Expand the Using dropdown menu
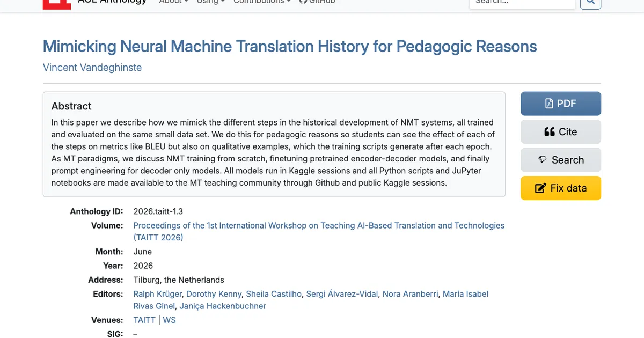The height and width of the screenshot is (338, 644). (x=211, y=3)
